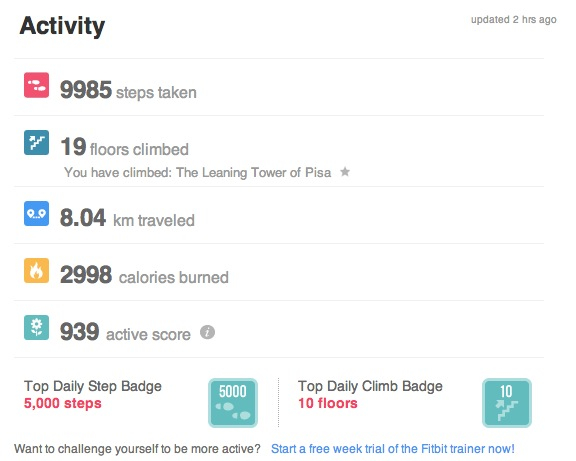Select the 939 active score value
The image size is (576, 461).
point(80,331)
